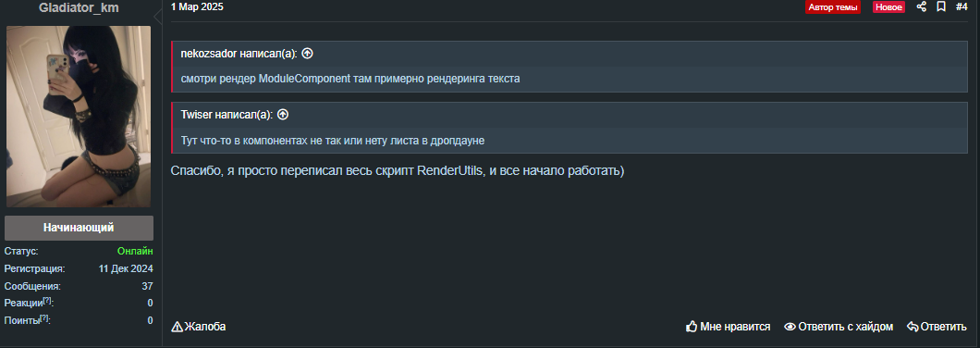Click the Сообщения count 37
The width and height of the screenshot is (980, 348).
148,286
